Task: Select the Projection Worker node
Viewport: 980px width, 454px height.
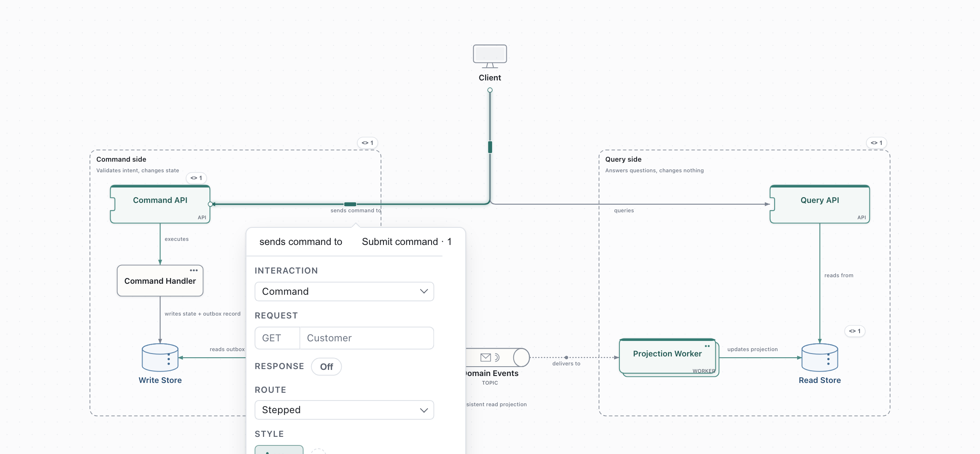Action: click(x=669, y=358)
